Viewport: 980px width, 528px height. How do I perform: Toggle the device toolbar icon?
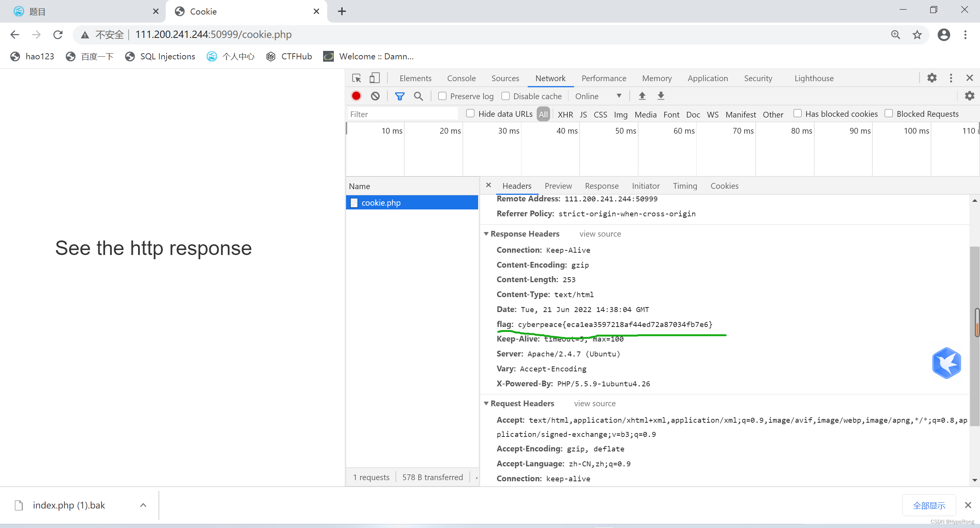374,78
